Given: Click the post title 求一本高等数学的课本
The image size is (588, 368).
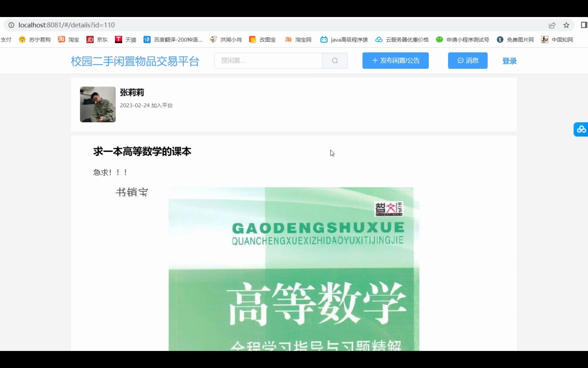Looking at the screenshot, I should [x=142, y=151].
